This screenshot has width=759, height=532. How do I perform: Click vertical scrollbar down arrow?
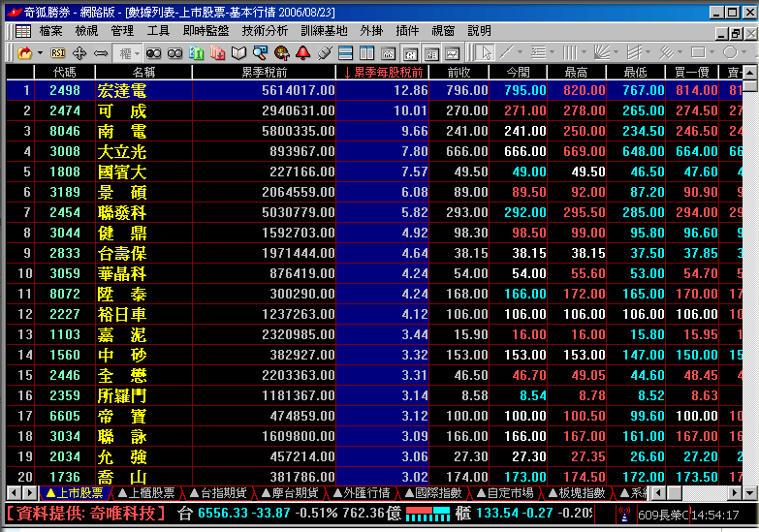point(750,493)
